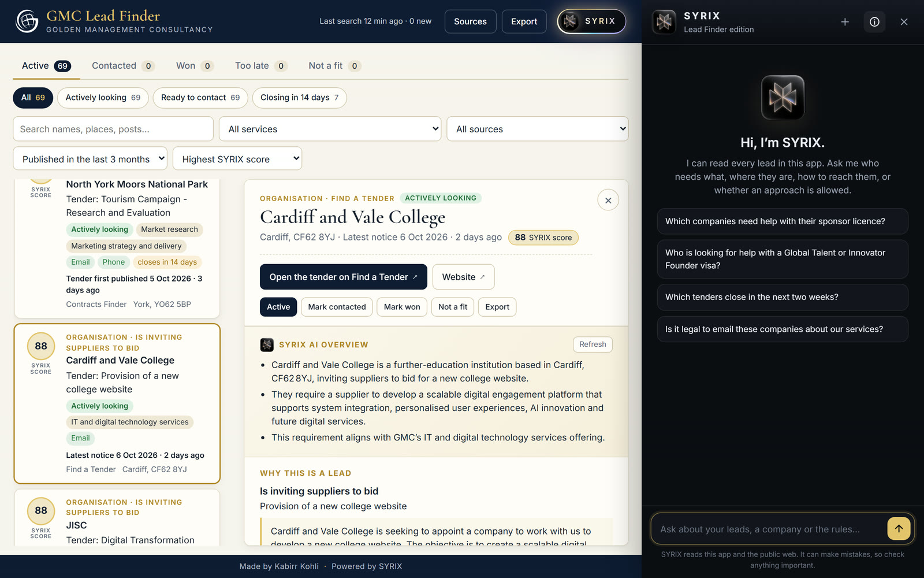Mark the lead as contacted

pos(337,307)
